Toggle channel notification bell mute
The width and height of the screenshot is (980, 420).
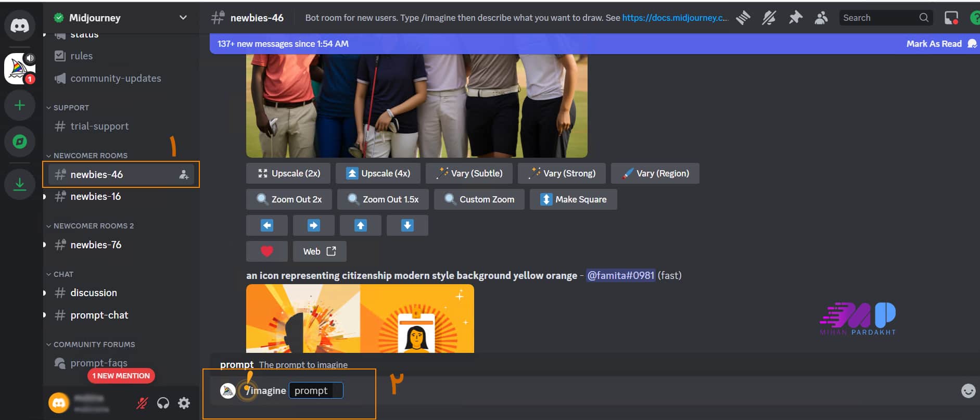tap(769, 18)
